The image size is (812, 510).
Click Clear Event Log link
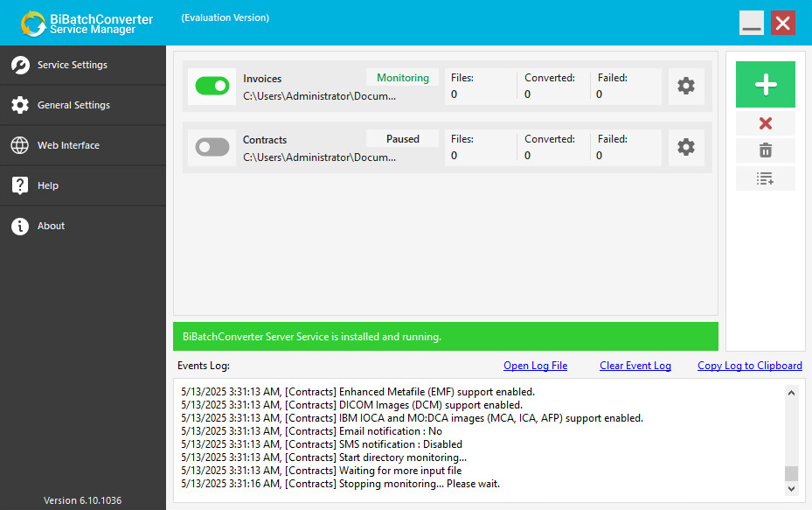[635, 366]
